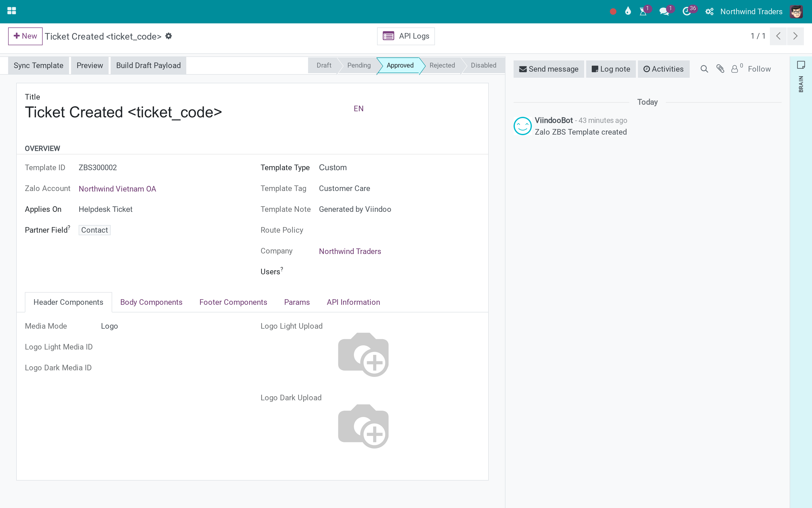The width and height of the screenshot is (812, 508).
Task: Show followers person icon
Action: click(x=735, y=69)
